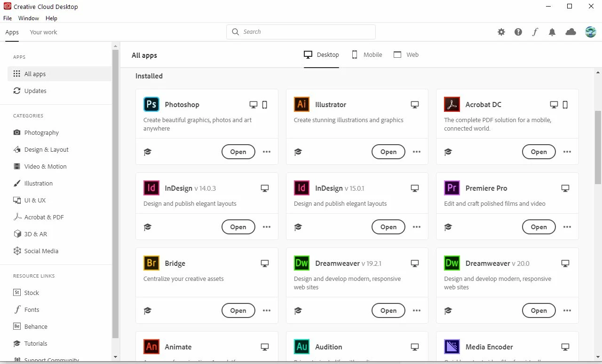This screenshot has height=364, width=602.
Task: Open more options for InDesign v 14.0.3
Action: click(267, 227)
